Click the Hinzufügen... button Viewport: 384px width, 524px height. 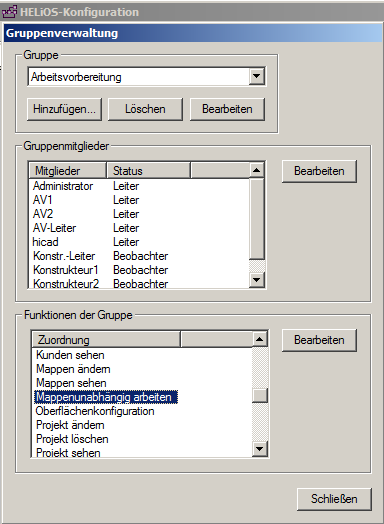coord(65,109)
